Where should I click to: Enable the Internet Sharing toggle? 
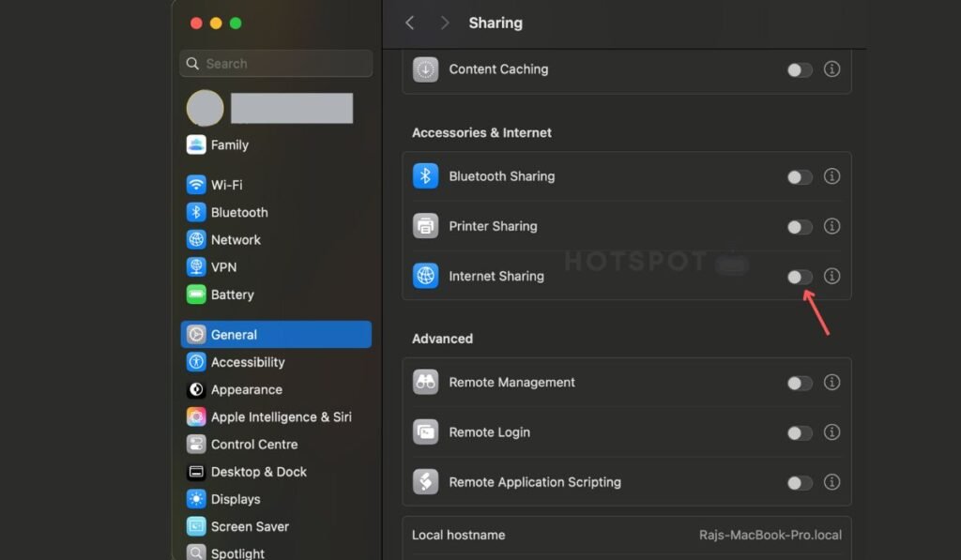coord(799,276)
